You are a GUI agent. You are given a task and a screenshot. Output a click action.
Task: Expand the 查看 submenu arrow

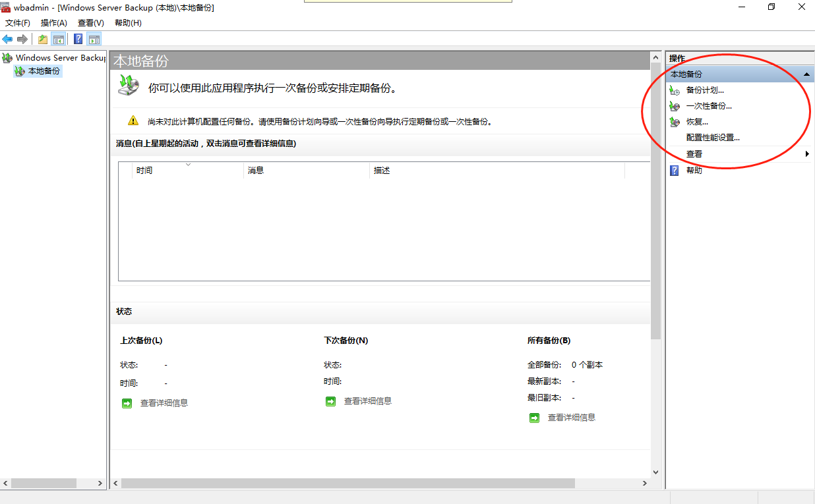point(808,153)
